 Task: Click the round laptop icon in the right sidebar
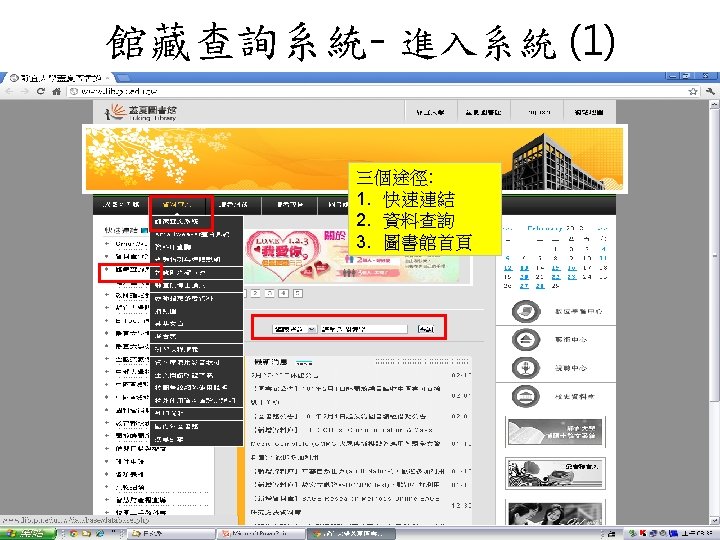(526, 311)
